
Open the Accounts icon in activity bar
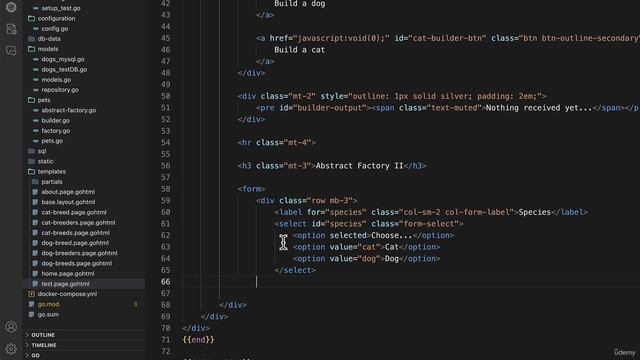tap(11, 327)
